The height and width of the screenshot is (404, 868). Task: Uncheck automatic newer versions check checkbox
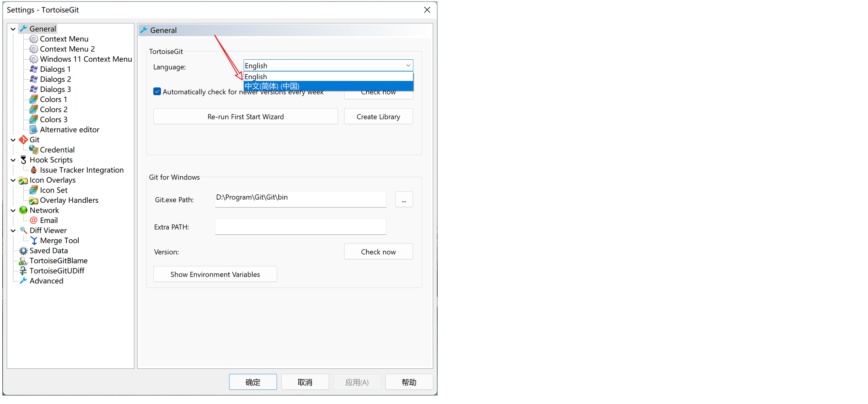(157, 92)
